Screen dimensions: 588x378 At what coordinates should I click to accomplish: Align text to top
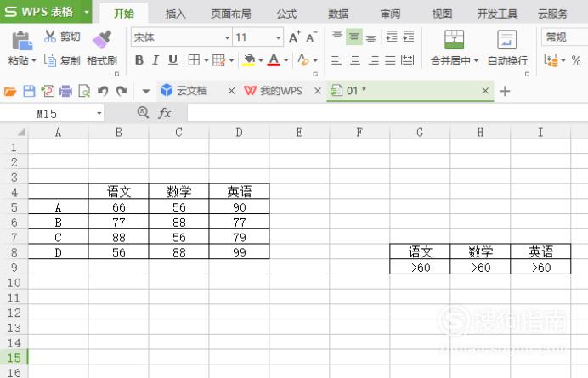pyautogui.click(x=337, y=37)
